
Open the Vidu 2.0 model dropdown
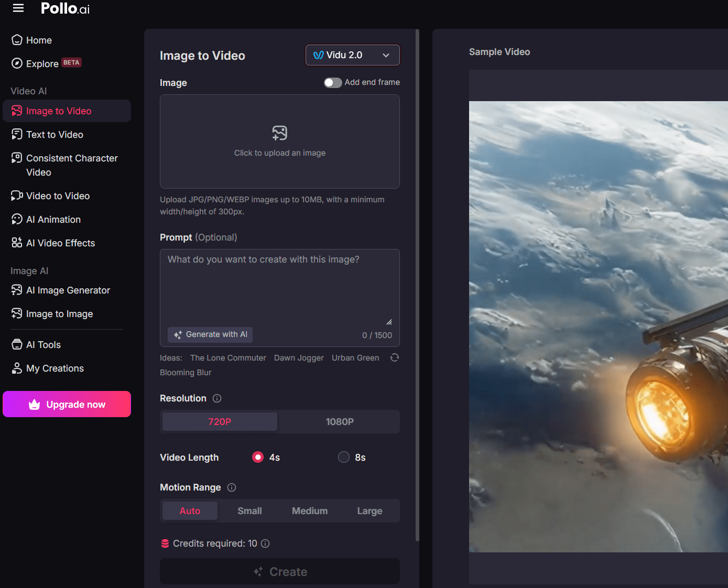(x=352, y=55)
